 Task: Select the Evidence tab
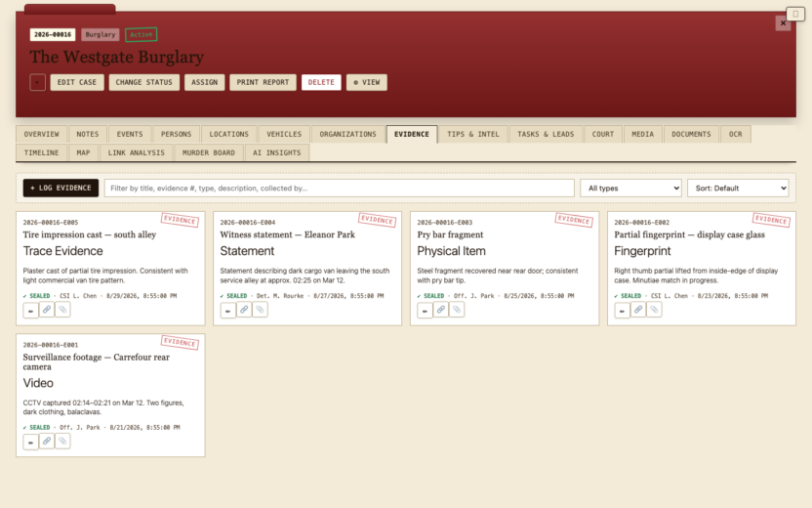412,134
